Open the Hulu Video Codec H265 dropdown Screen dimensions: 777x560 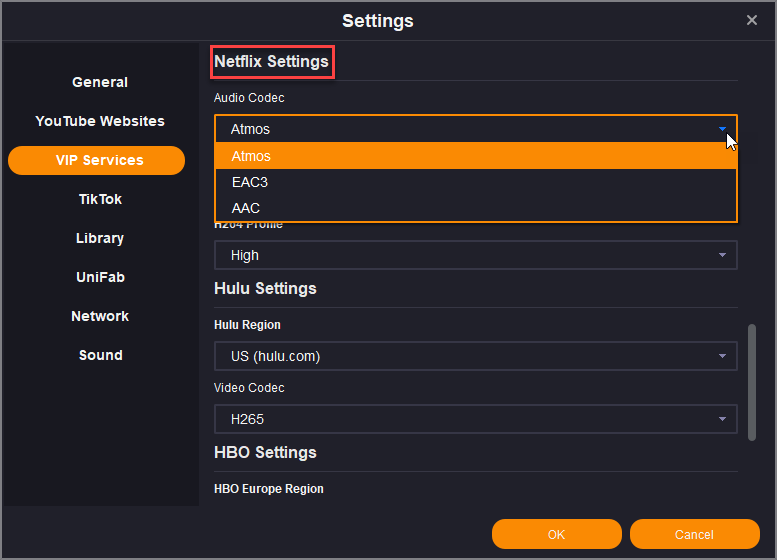(x=476, y=419)
